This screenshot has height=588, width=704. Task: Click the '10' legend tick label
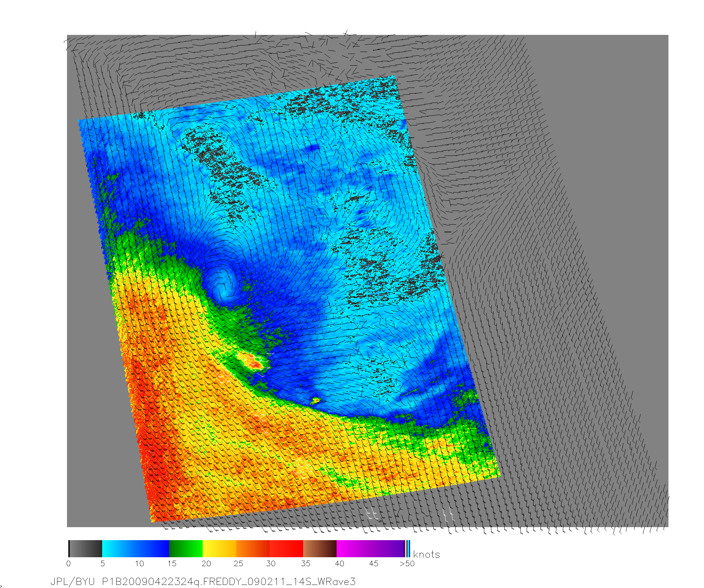139,563
